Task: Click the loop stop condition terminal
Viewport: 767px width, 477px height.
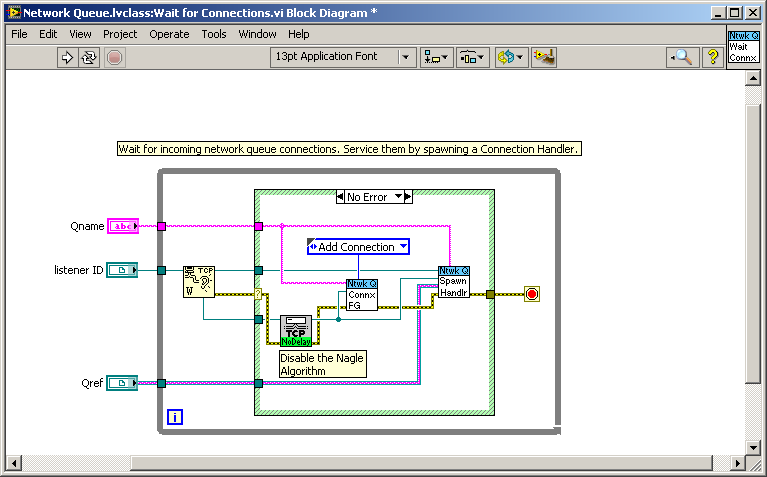Action: coord(531,294)
